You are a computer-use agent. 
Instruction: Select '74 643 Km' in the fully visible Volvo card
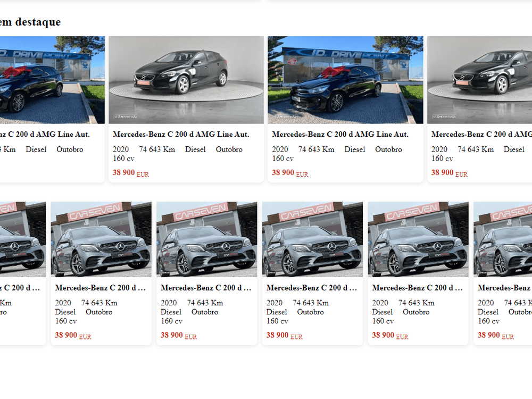(157, 149)
